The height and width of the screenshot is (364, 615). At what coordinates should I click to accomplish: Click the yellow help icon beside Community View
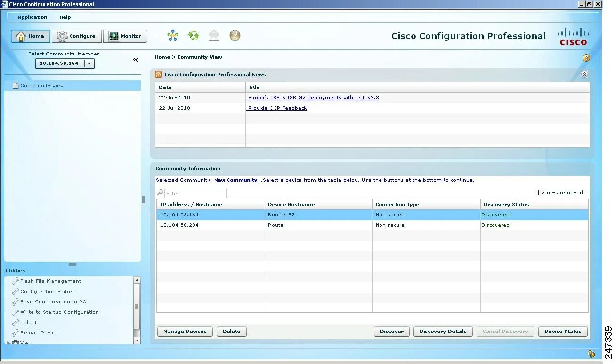click(x=586, y=58)
